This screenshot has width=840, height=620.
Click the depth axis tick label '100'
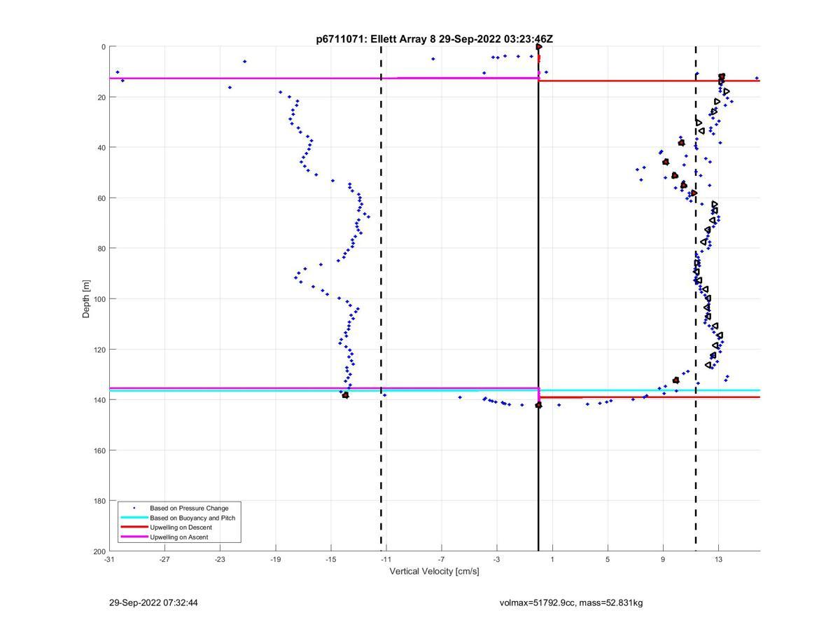[99, 299]
